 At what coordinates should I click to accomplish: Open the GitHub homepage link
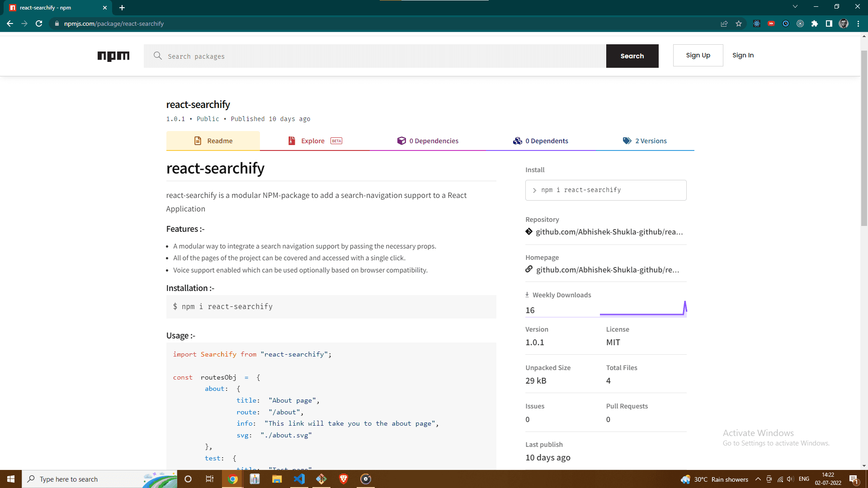[607, 270]
